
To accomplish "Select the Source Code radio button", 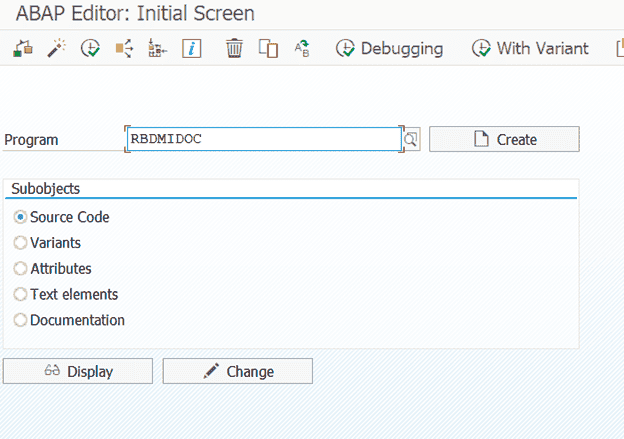I will coord(21,217).
